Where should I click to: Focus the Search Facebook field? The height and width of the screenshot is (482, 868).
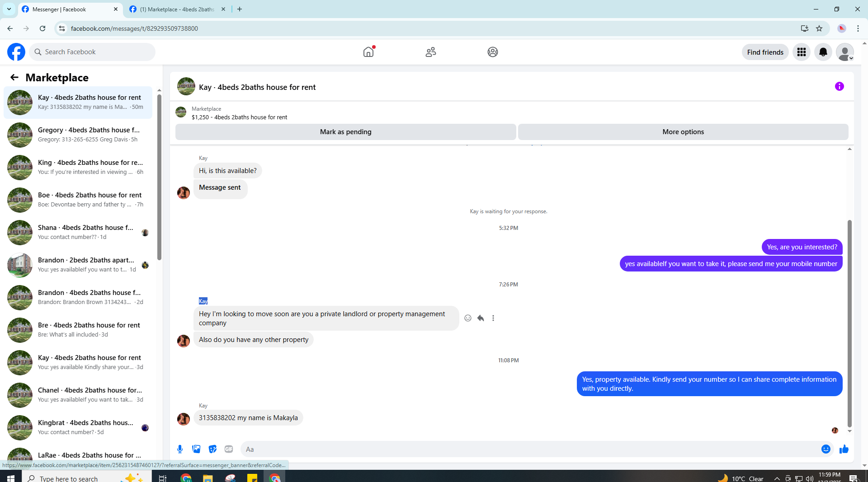tap(93, 52)
